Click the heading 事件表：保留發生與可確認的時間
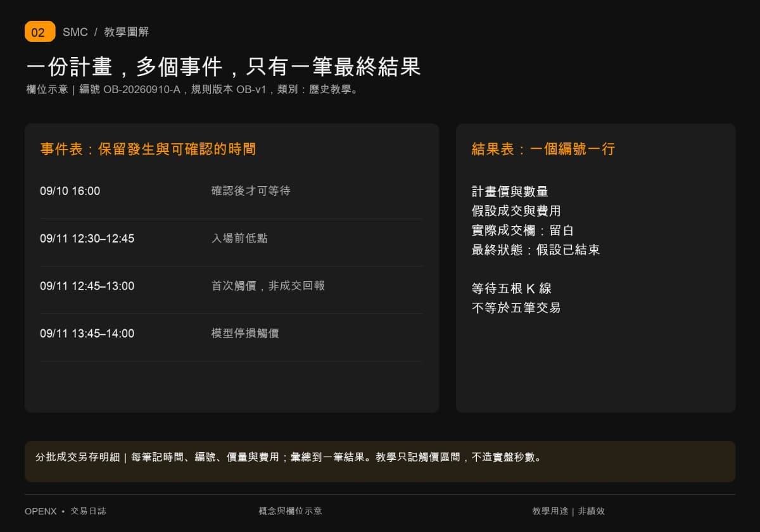 click(148, 149)
